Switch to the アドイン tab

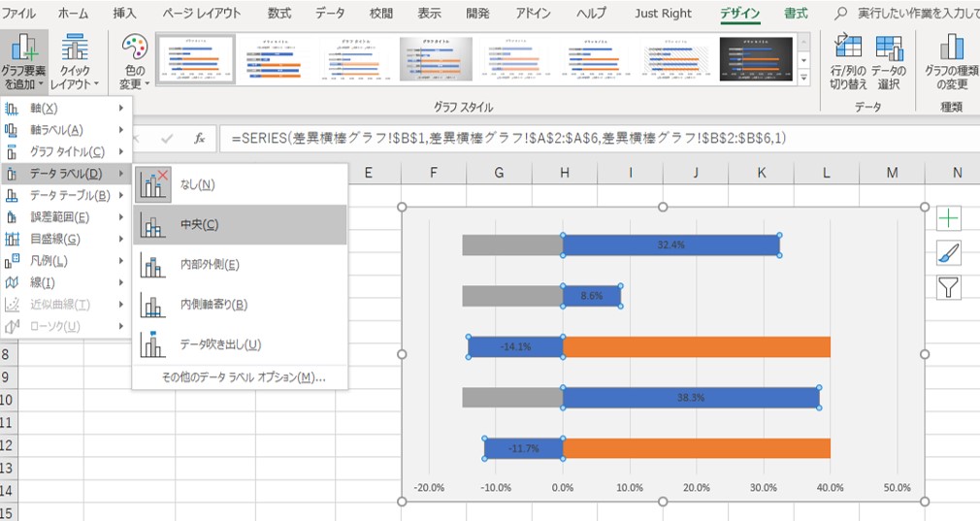533,14
